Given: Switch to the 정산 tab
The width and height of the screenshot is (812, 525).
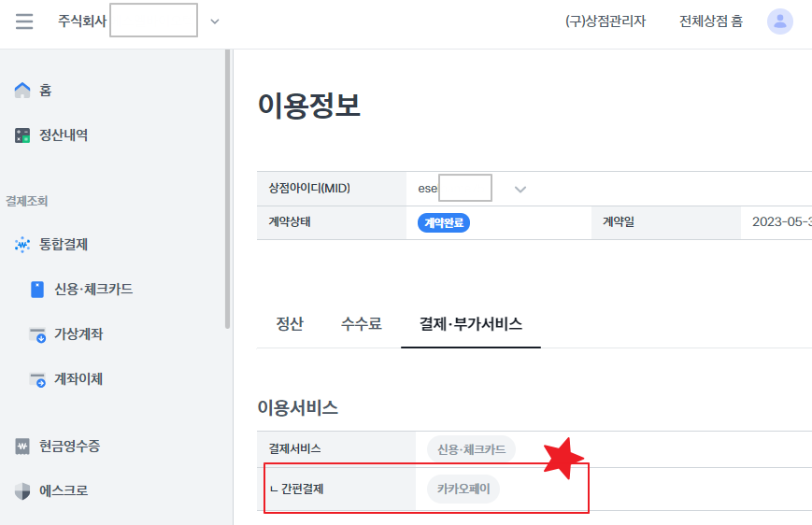Looking at the screenshot, I should [290, 324].
